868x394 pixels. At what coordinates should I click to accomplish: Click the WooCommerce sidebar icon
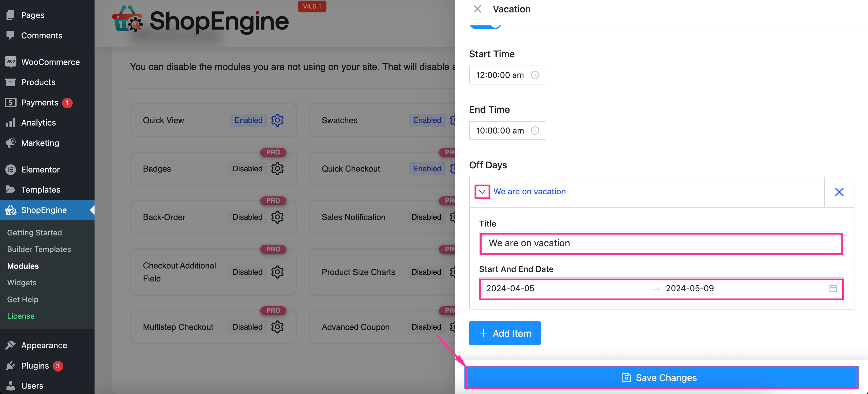[10, 62]
